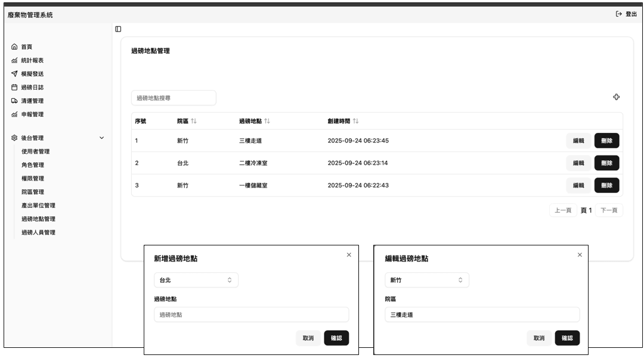Viewport: 644px width, 358px height.
Task: Go to 過磅日誌 page
Action: (x=32, y=88)
